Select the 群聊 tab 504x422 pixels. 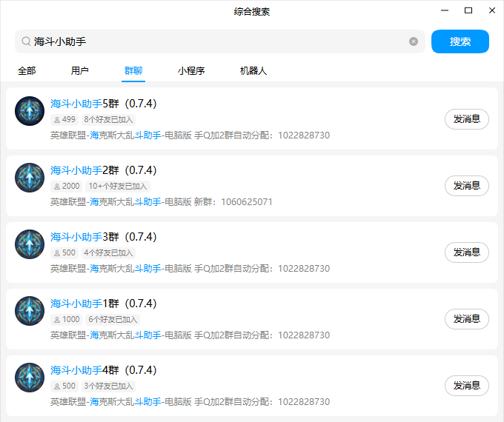point(133,70)
